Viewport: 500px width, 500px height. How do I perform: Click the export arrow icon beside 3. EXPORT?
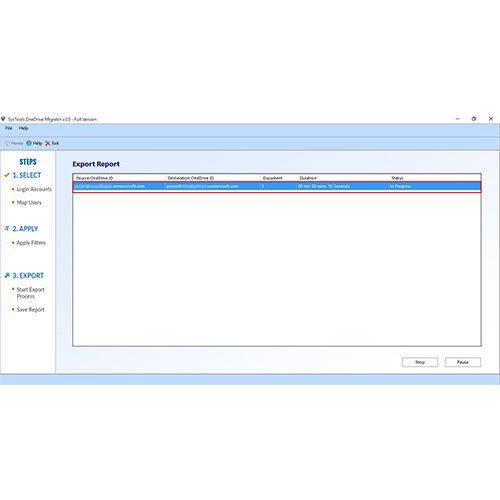[7, 275]
